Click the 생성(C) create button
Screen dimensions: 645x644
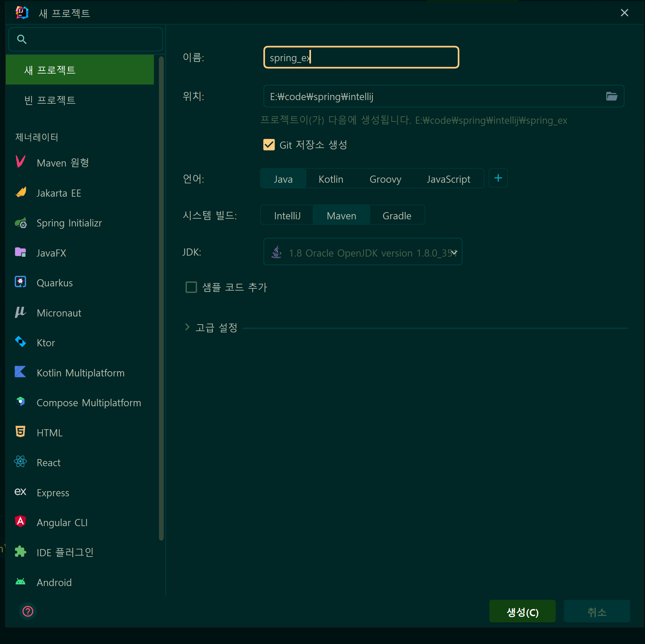[x=522, y=611]
